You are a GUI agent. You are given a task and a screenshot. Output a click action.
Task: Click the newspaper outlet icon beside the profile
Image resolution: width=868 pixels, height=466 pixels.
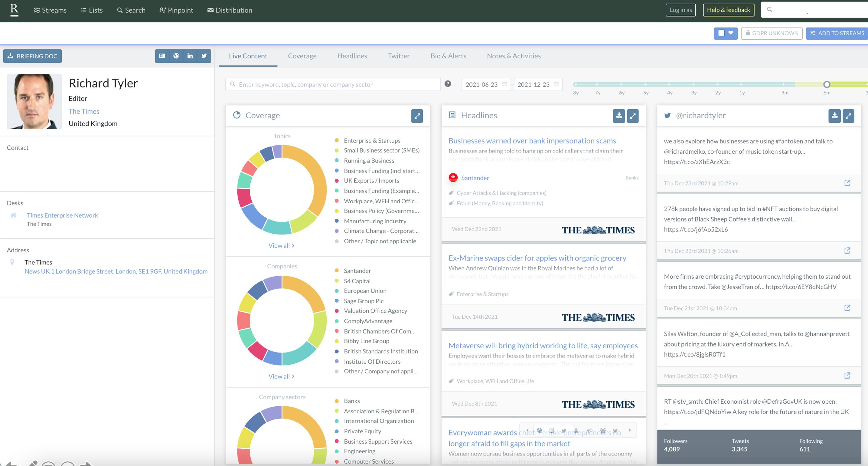coord(162,56)
